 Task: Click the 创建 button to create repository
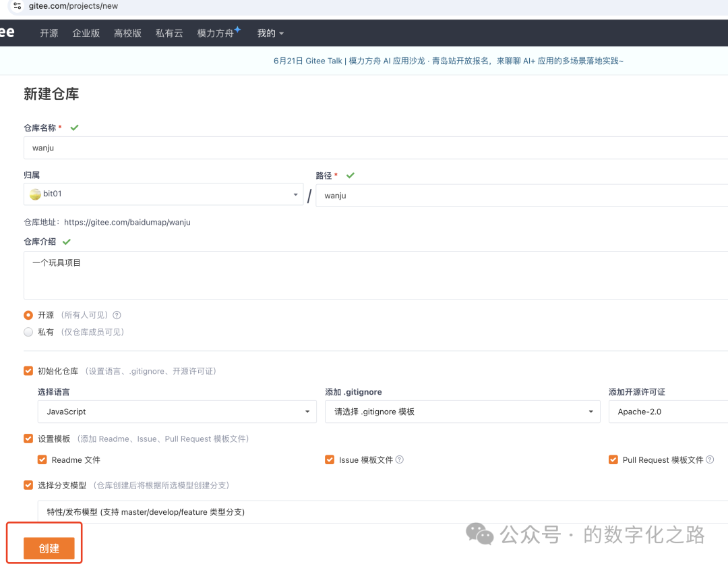tap(49, 548)
